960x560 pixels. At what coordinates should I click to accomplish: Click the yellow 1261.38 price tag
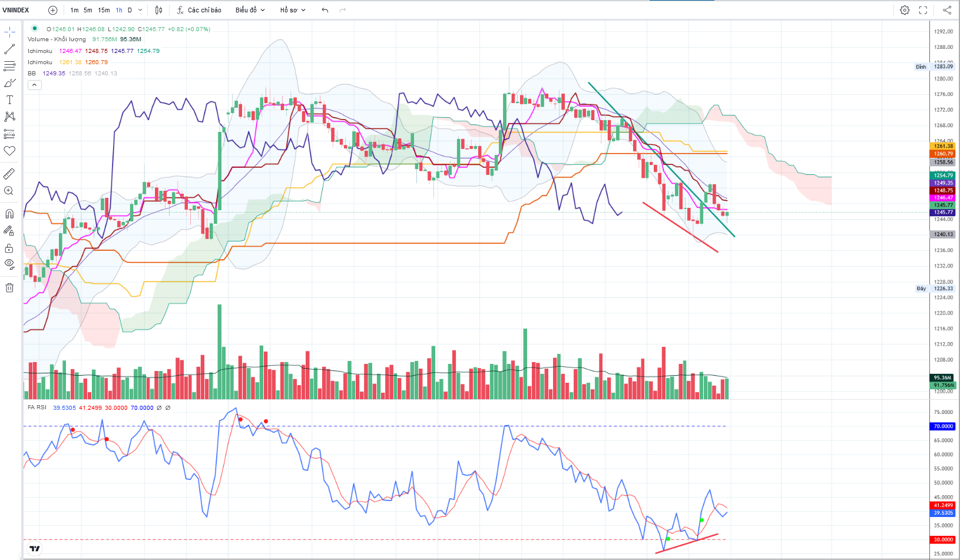(943, 146)
